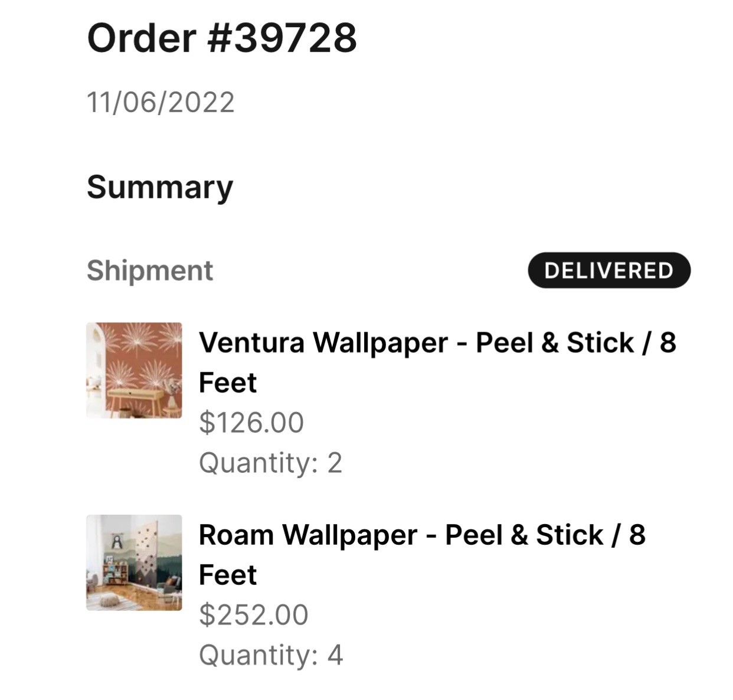This screenshot has height=700, width=733.
Task: Open the Roam Wallpaper product image
Action: 134,562
